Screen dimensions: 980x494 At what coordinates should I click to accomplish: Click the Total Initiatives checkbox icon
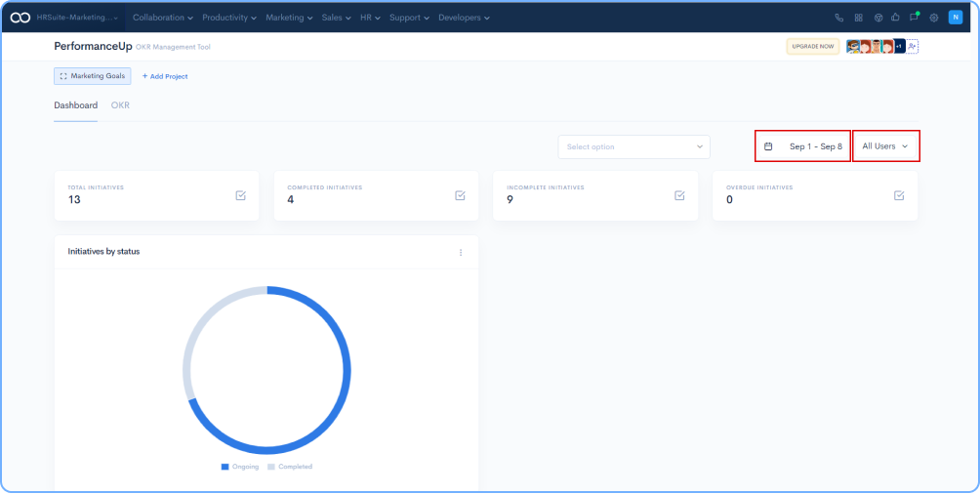coord(240,195)
